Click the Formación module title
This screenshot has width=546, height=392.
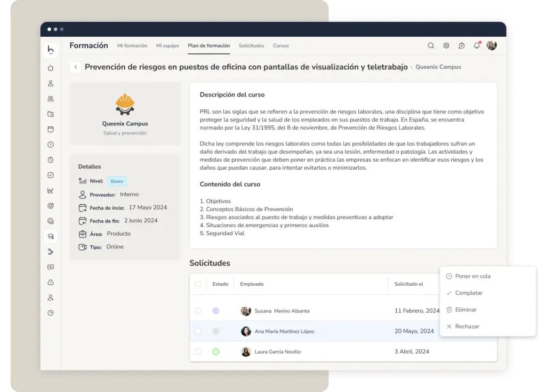tap(89, 46)
